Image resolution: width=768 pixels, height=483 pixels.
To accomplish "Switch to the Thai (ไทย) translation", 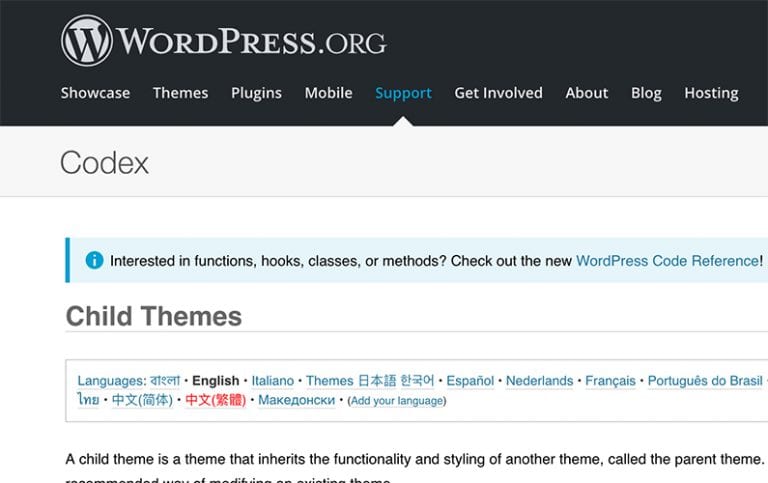I will (88, 400).
